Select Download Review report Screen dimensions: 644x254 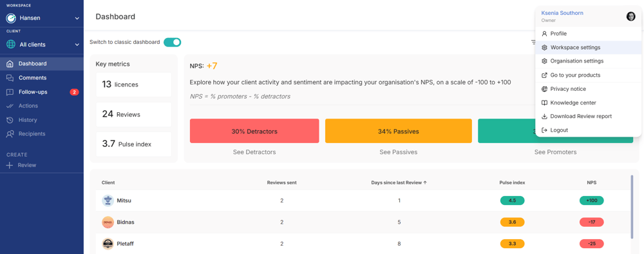(588, 116)
